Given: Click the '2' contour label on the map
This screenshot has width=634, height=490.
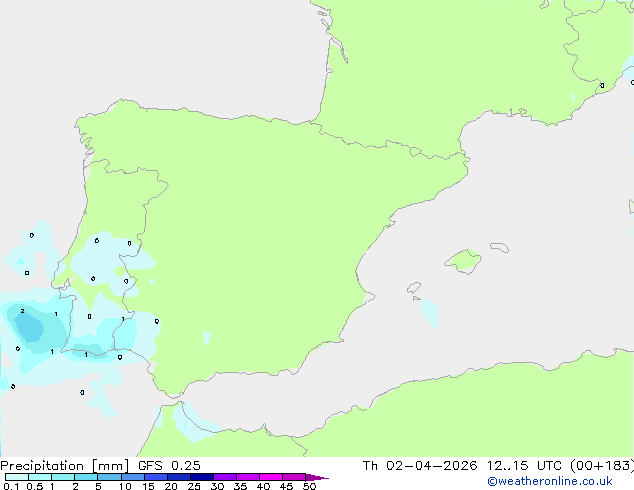Looking at the screenshot, I should (22, 311).
